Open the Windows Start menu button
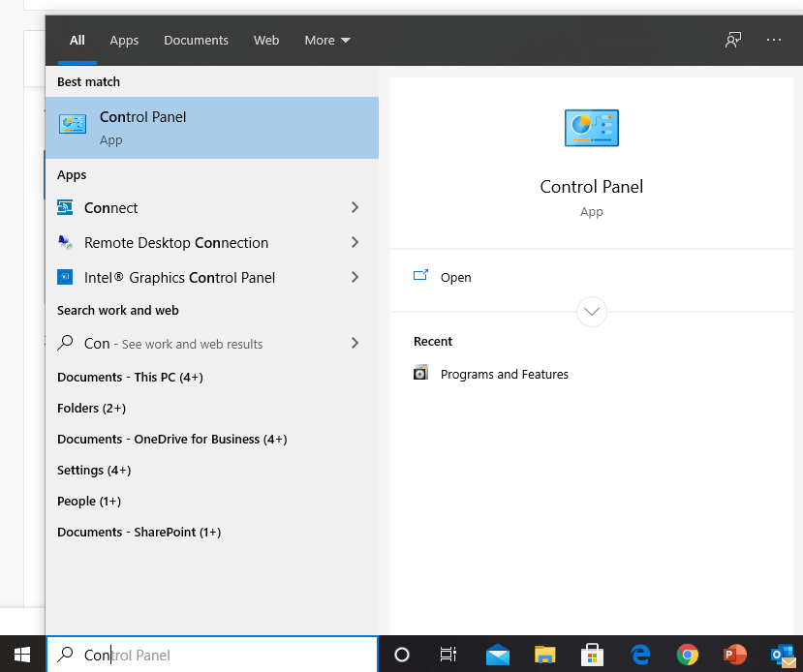Viewport: 803px width, 672px height. click(22, 655)
